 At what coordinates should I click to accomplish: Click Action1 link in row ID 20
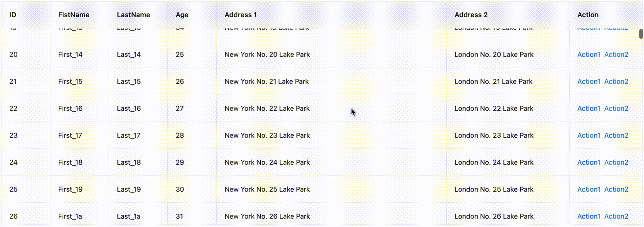589,54
